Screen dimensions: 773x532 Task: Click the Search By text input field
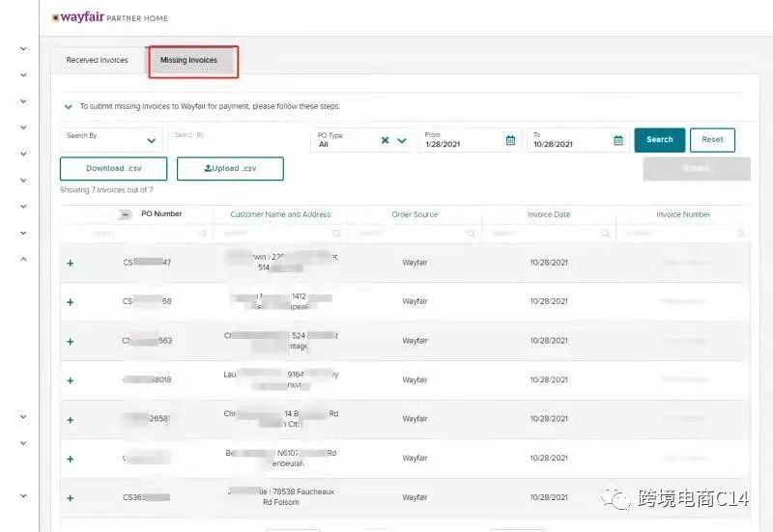(x=237, y=141)
